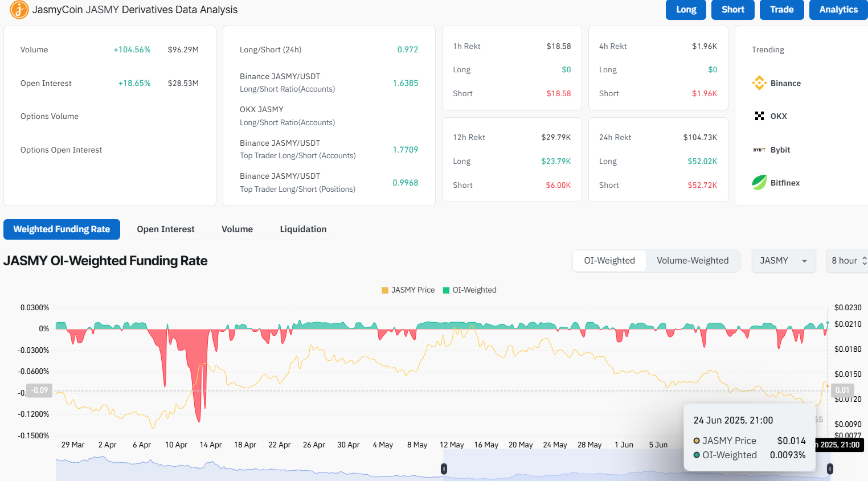Image resolution: width=868 pixels, height=481 pixels.
Task: Click 24h Rekt short value $52.72K
Action: (702, 185)
